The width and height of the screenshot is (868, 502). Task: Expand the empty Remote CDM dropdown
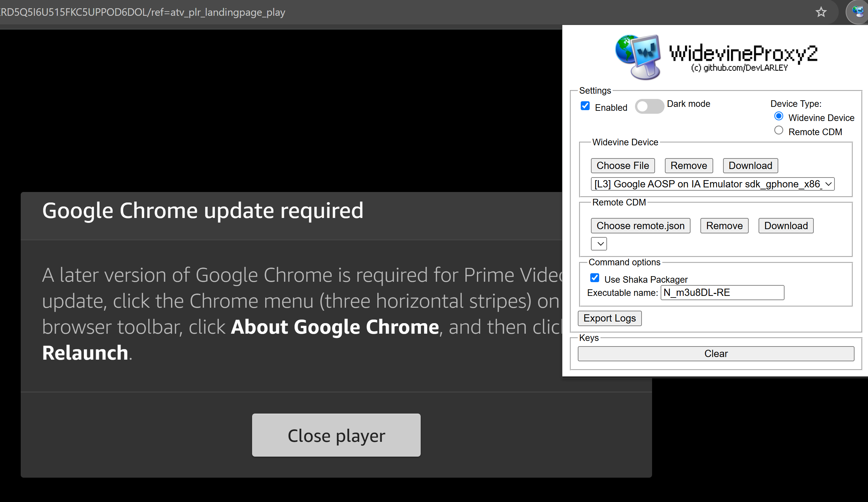pyautogui.click(x=598, y=244)
